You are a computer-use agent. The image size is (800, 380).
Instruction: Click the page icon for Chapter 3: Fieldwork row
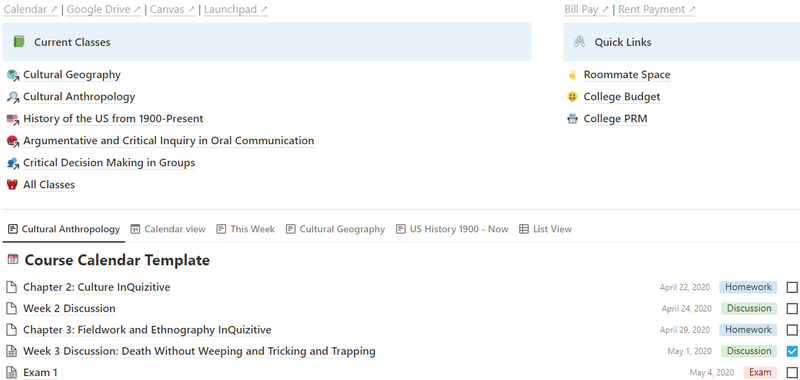11,330
